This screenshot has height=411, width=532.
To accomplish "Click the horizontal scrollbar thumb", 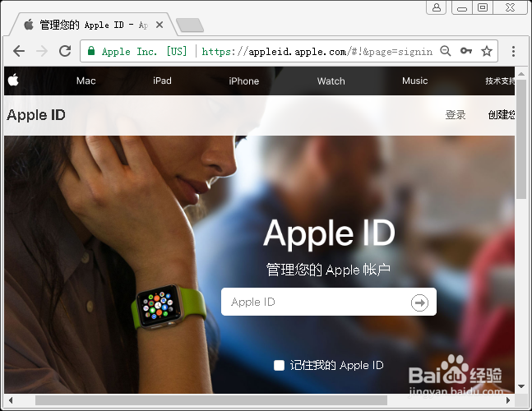I will tap(211, 400).
